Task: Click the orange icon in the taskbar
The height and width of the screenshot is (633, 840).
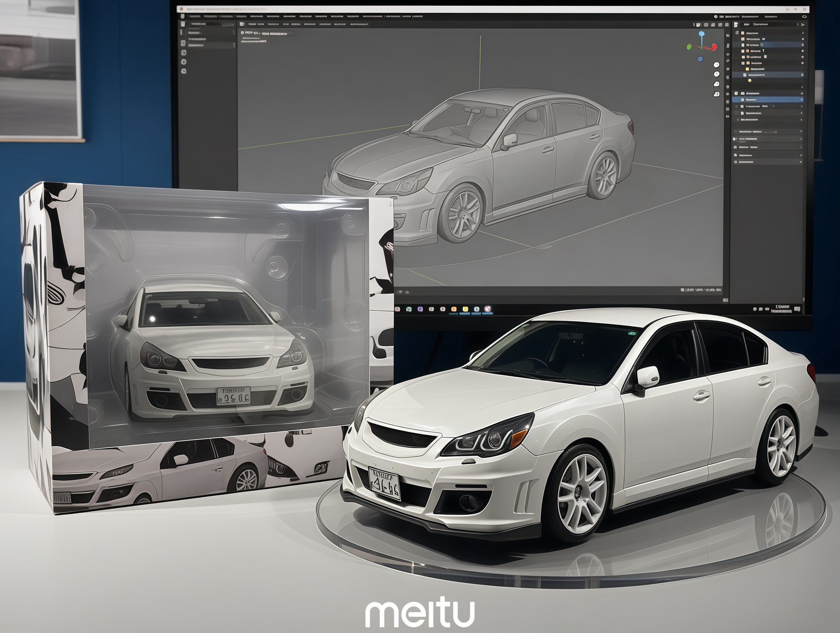Action: (x=454, y=309)
